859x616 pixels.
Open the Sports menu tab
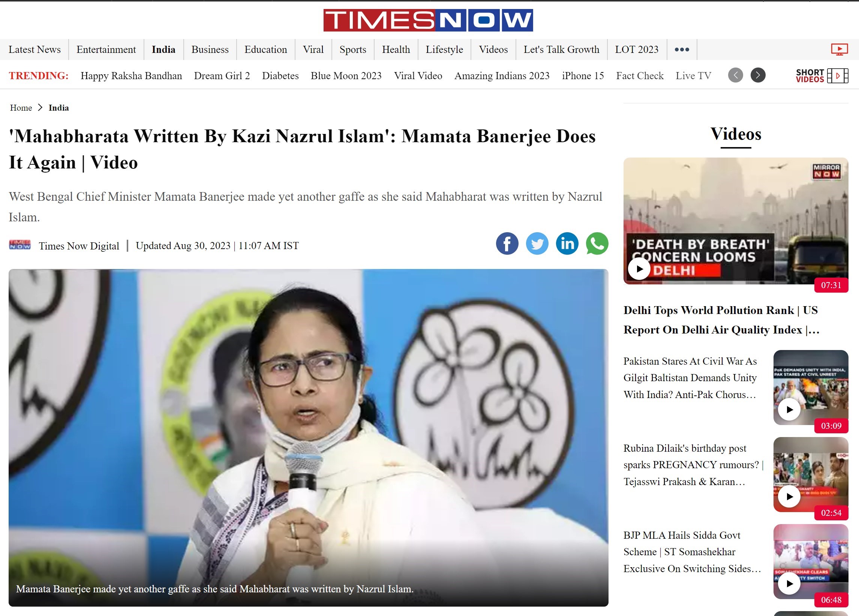(352, 50)
